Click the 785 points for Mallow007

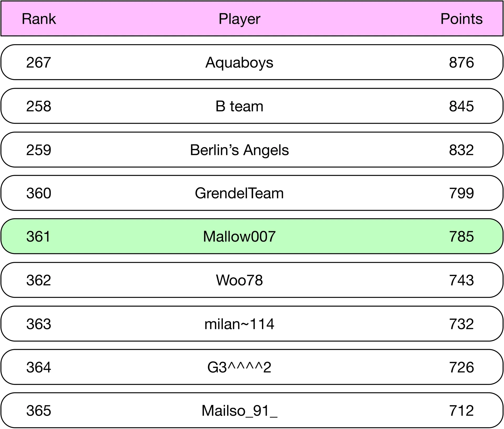tap(461, 236)
